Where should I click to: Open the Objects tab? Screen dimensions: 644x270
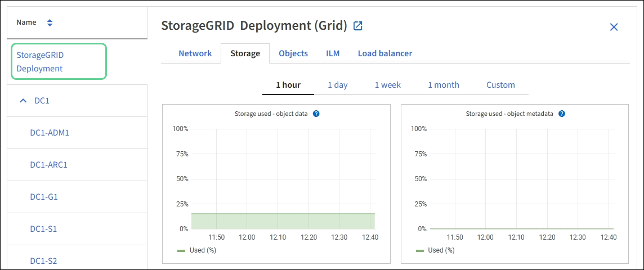point(293,53)
